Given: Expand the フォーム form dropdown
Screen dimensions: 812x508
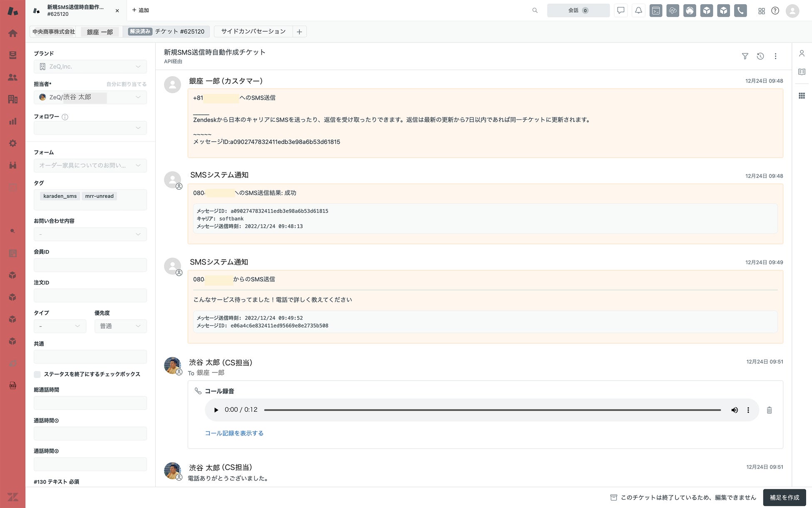Looking at the screenshot, I should 90,165.
